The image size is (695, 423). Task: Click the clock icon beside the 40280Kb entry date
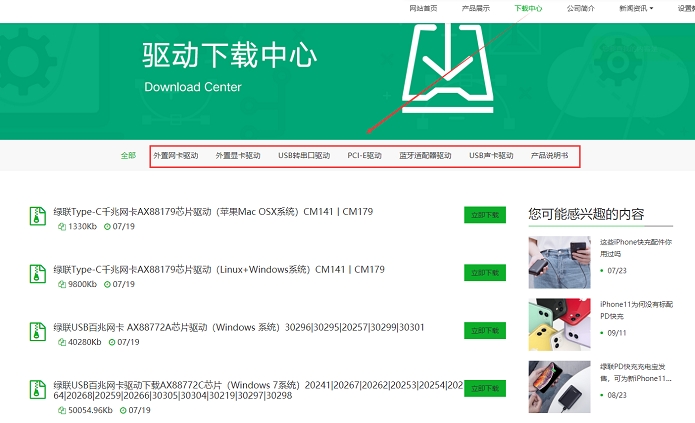(109, 342)
